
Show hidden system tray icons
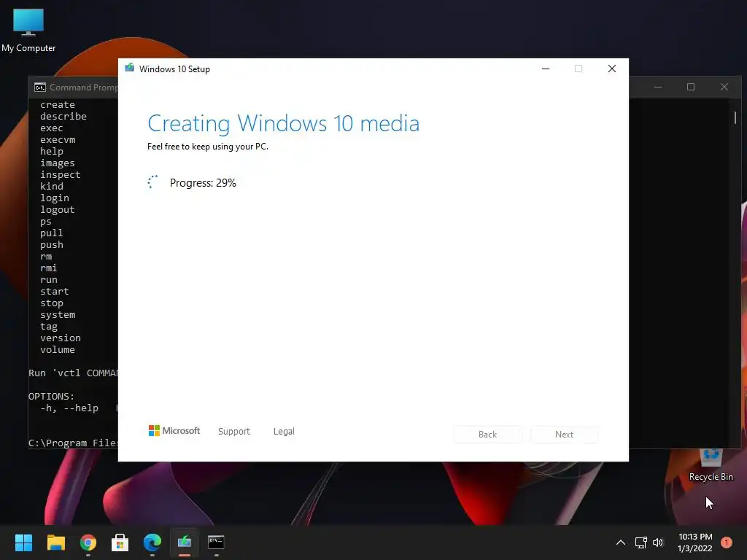coord(621,542)
